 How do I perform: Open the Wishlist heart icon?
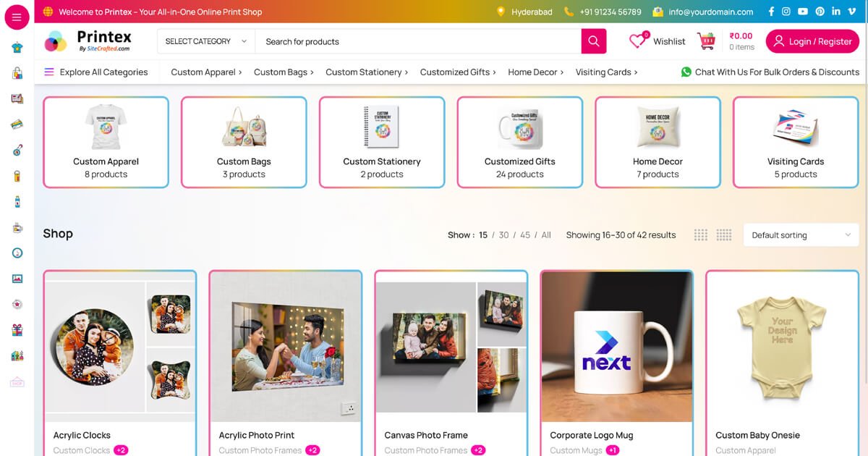(637, 41)
